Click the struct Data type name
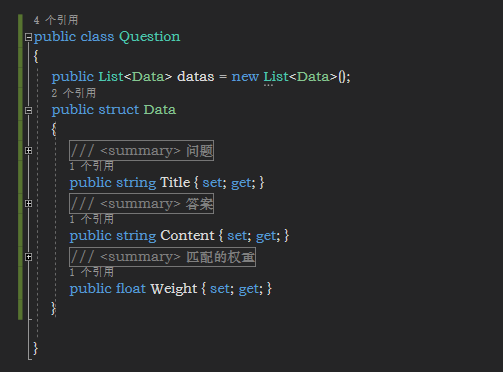Screen dimensions: 503x372 [160, 110]
